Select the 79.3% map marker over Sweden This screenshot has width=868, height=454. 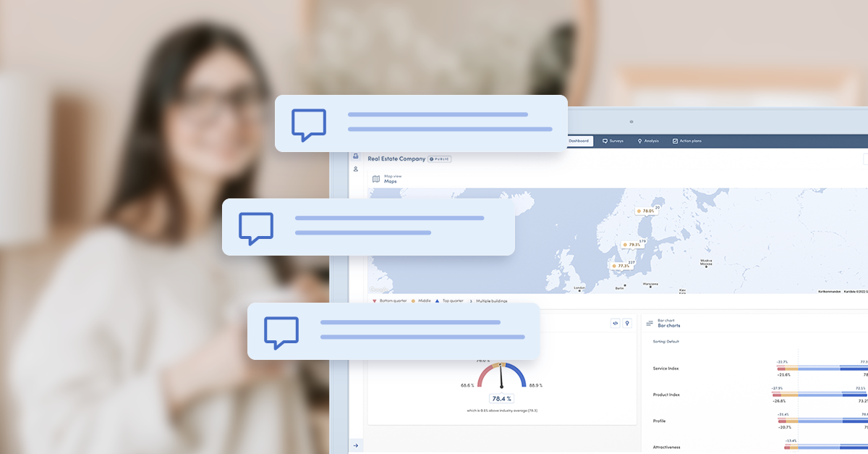632,245
